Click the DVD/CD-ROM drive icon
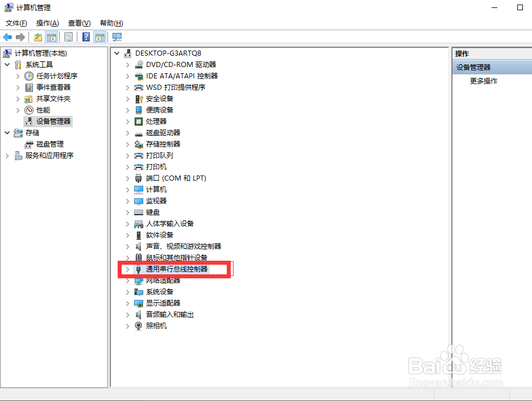The width and height of the screenshot is (532, 401). pos(139,65)
